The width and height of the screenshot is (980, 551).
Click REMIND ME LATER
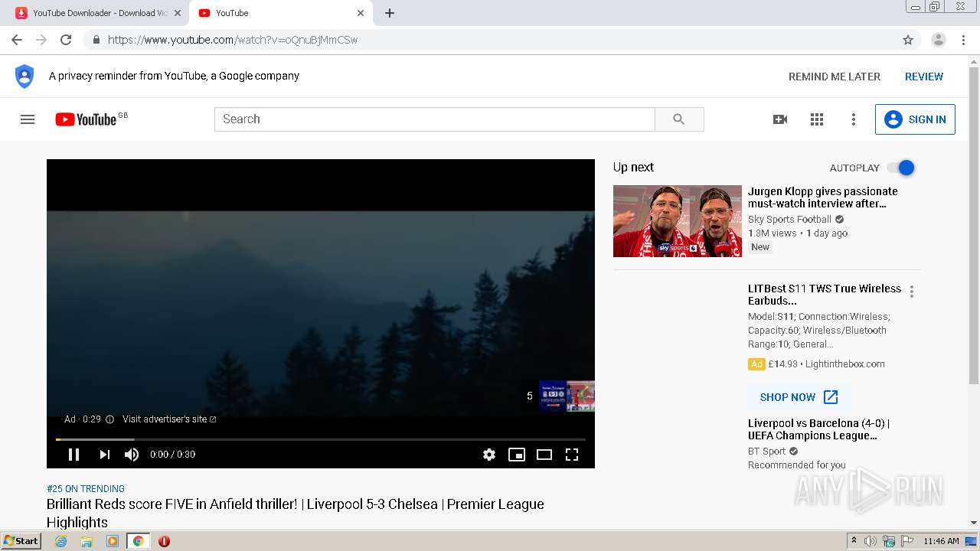[835, 77]
